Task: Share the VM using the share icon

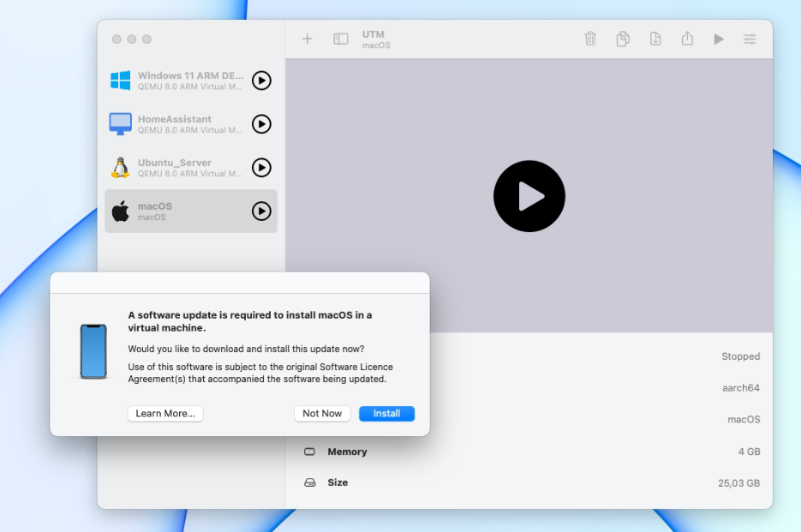Action: point(688,39)
